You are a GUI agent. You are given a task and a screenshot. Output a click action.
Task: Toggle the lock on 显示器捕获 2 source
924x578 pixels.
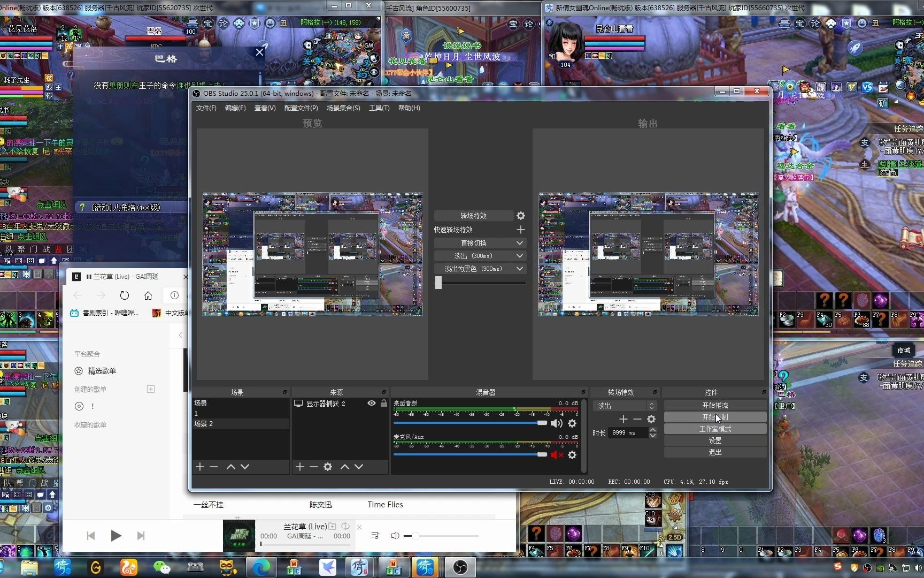pyautogui.click(x=384, y=403)
